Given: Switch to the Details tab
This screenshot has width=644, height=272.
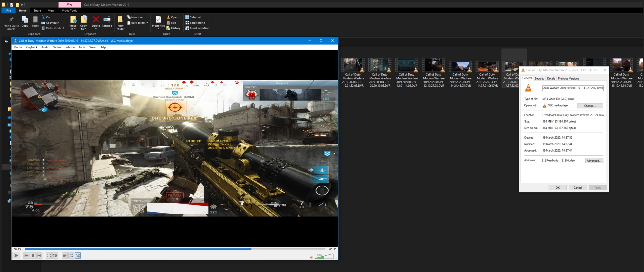Looking at the screenshot, I should tap(551, 78).
